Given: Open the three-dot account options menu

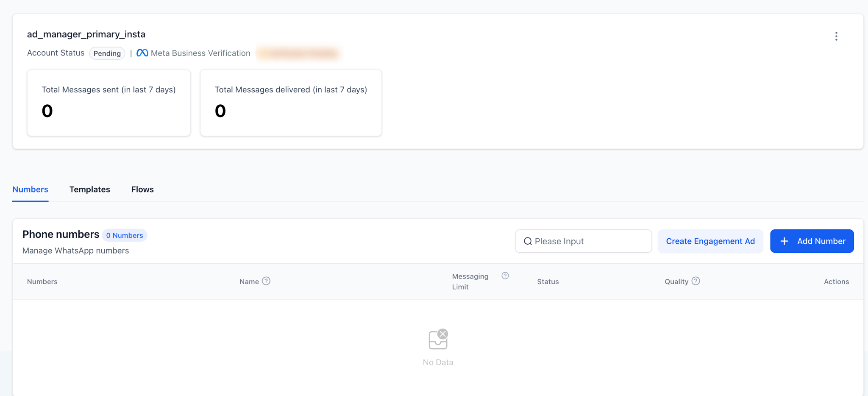Looking at the screenshot, I should click(836, 36).
